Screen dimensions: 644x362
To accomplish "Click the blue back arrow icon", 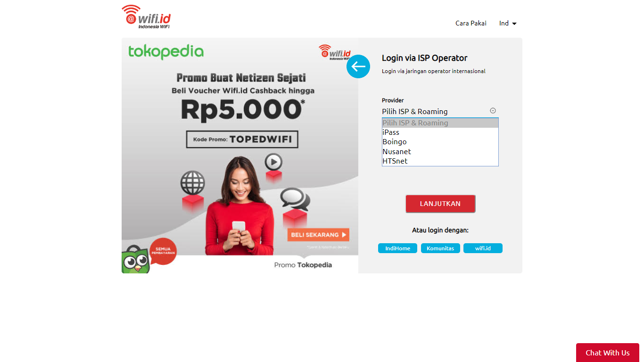I will point(358,66).
